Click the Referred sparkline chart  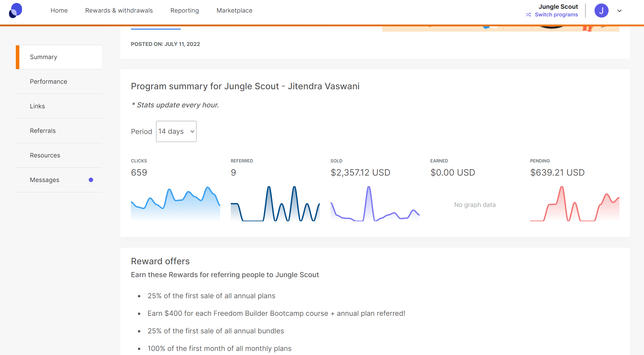(275, 203)
